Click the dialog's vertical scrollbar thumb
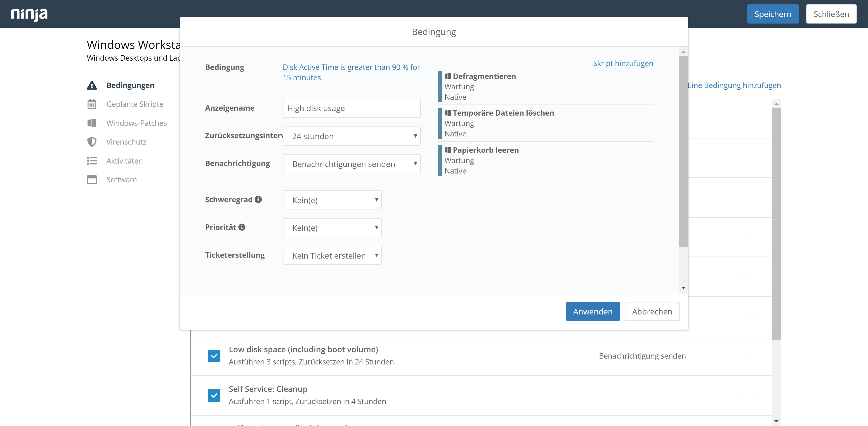Viewport: 868px width, 426px height. click(683, 152)
